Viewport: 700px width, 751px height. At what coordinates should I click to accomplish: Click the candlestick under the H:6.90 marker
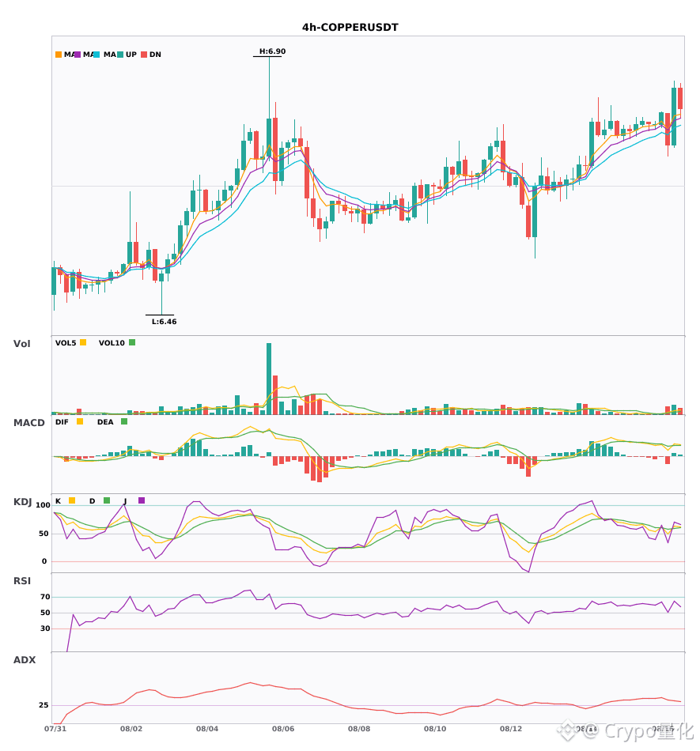(269, 138)
